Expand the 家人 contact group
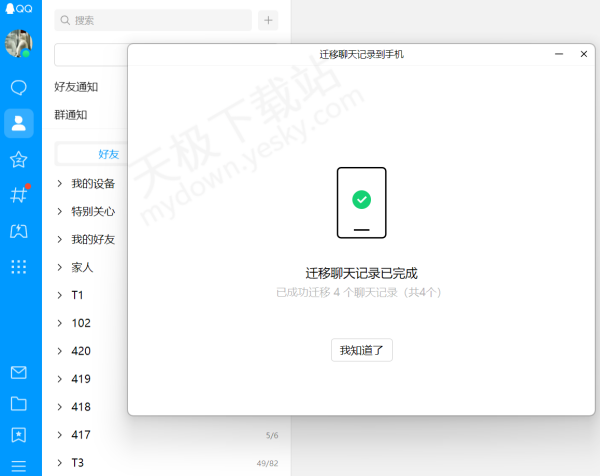Image resolution: width=600 pixels, height=476 pixels. click(82, 268)
